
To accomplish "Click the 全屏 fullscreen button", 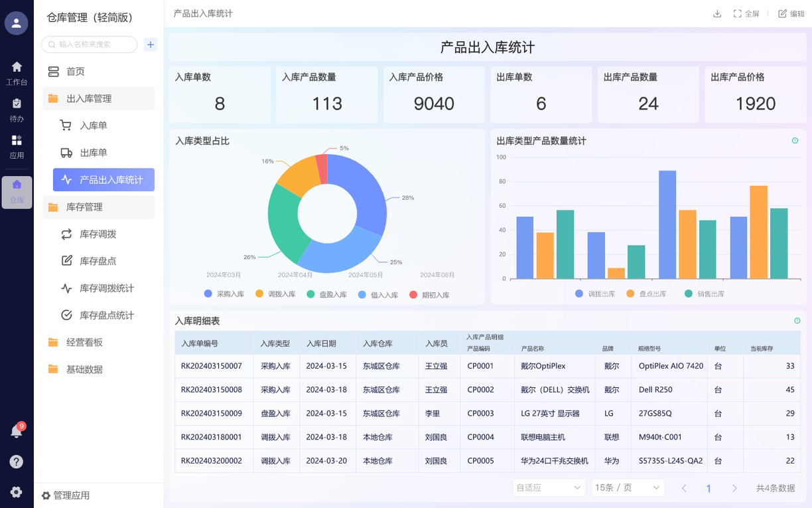I will pos(746,14).
